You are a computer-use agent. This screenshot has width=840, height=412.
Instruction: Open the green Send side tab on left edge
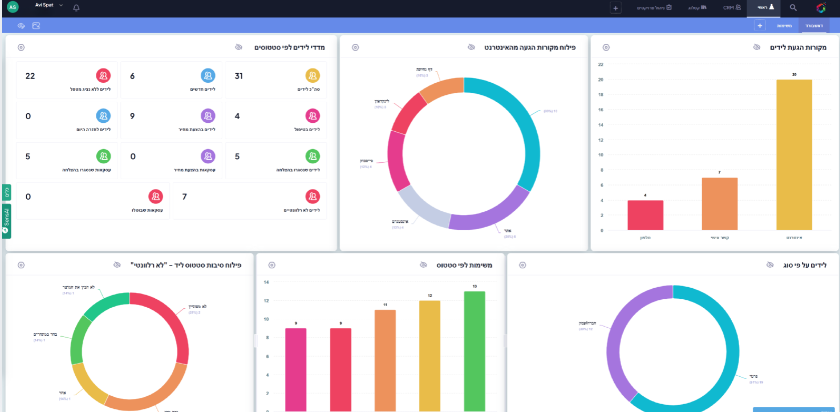pyautogui.click(x=6, y=220)
